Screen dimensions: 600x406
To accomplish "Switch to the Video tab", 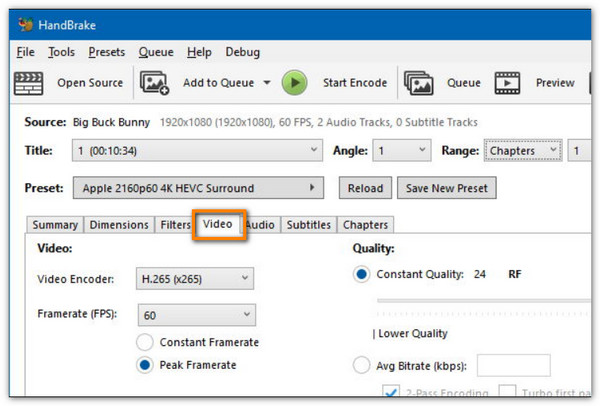I will 217,224.
